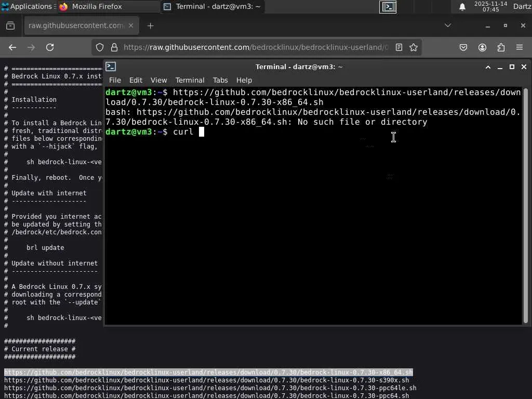This screenshot has width=532, height=399.
Task: Open the View menu in Terminal
Action: click(158, 81)
